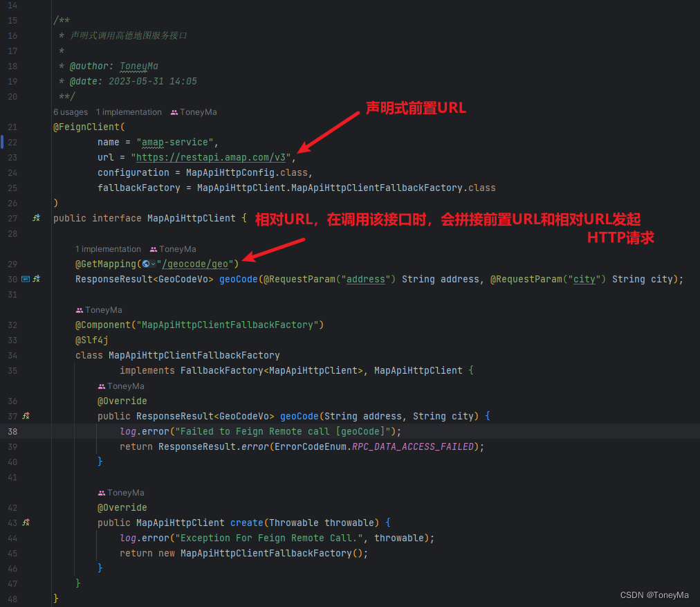
Task: Click the @Override annotation on line 42
Action: coord(122,508)
